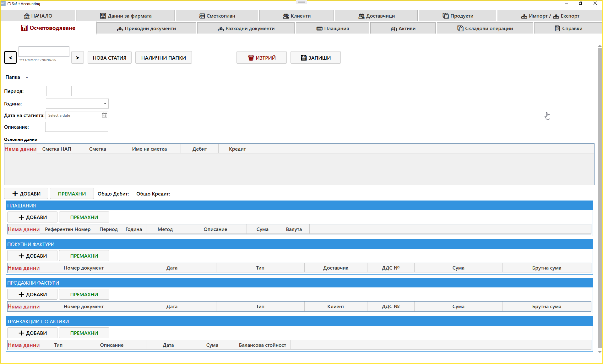Click the Описание text field
This screenshot has height=364, width=603.
[77, 127]
